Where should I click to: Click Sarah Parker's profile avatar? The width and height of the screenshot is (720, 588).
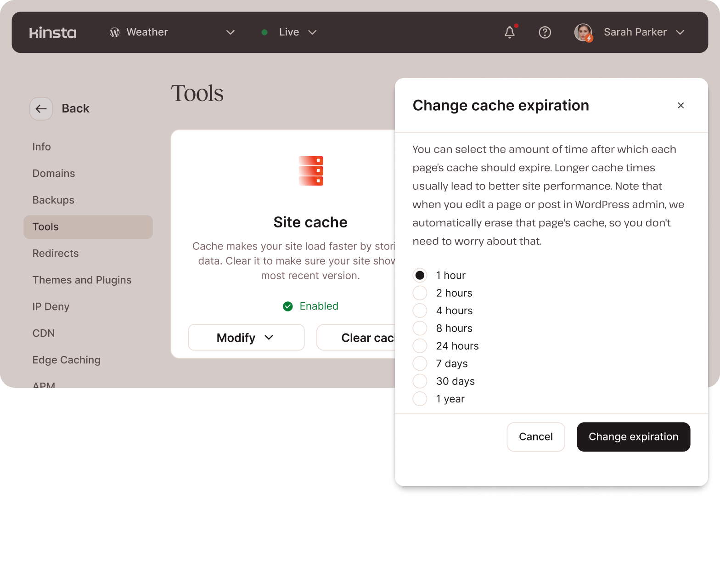tap(583, 32)
